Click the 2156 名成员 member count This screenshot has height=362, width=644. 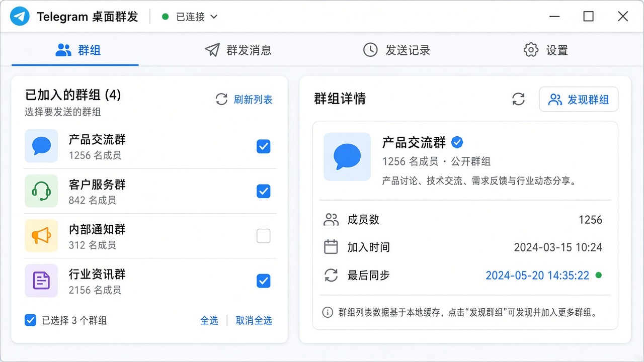(95, 290)
